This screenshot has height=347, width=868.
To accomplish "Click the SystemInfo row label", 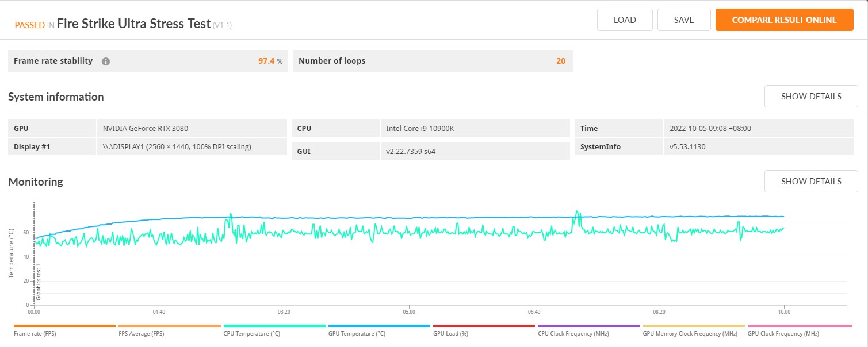I will coord(601,146).
